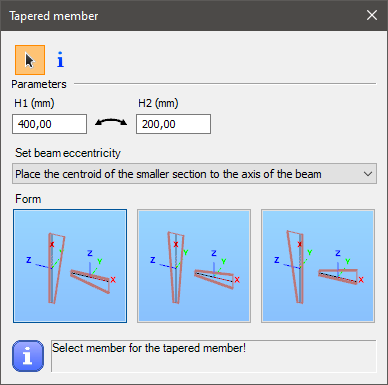388x385 pixels.
Task: Select the first Form with one-sided taper
Action: [x=70, y=266]
